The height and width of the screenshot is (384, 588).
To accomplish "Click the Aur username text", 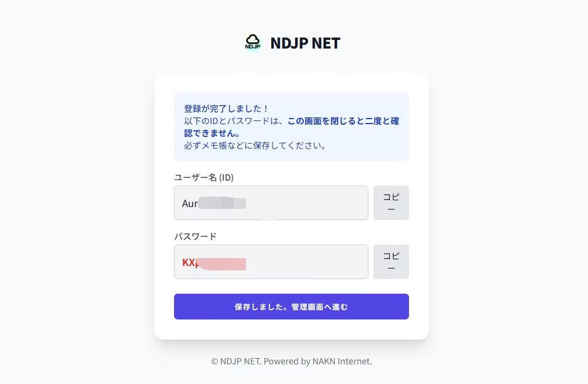I will (189, 203).
